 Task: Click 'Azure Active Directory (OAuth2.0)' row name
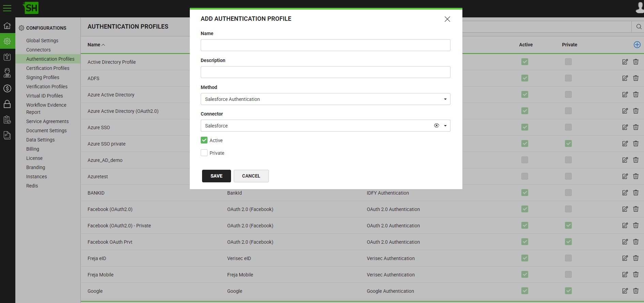pyautogui.click(x=123, y=111)
